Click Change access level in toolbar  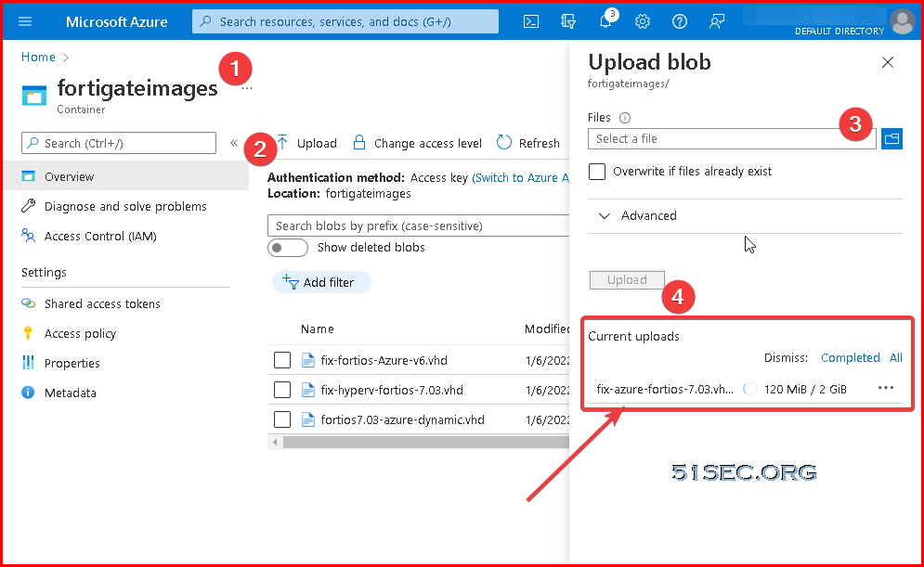pyautogui.click(x=417, y=143)
